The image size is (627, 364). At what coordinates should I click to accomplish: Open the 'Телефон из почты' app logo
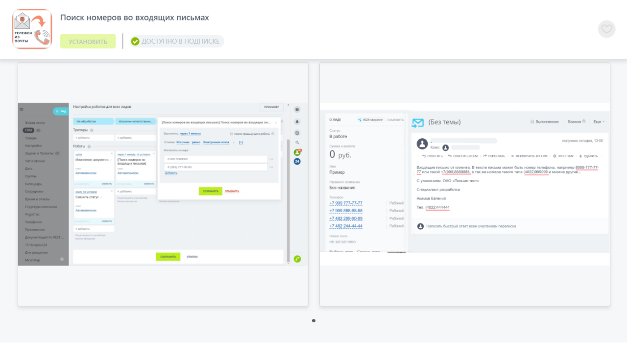coord(32,29)
